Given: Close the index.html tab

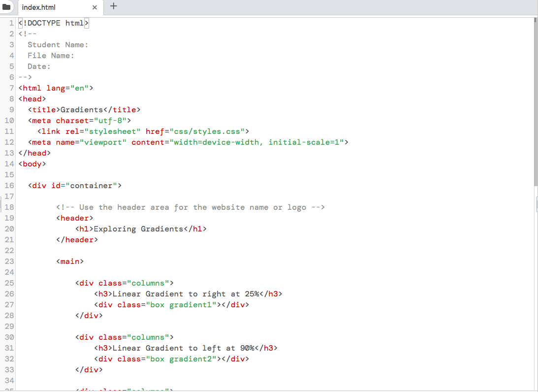Looking at the screenshot, I should (94, 7).
